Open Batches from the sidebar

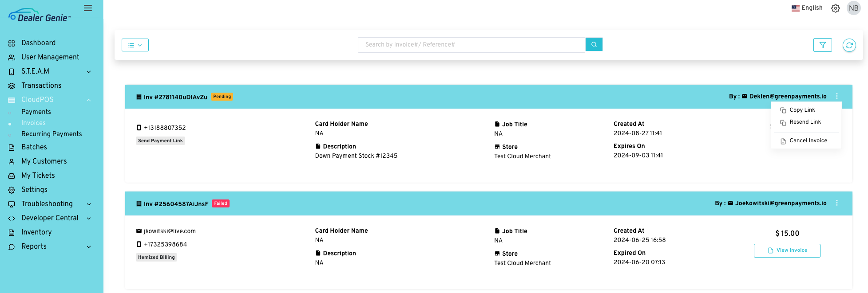pyautogui.click(x=34, y=147)
